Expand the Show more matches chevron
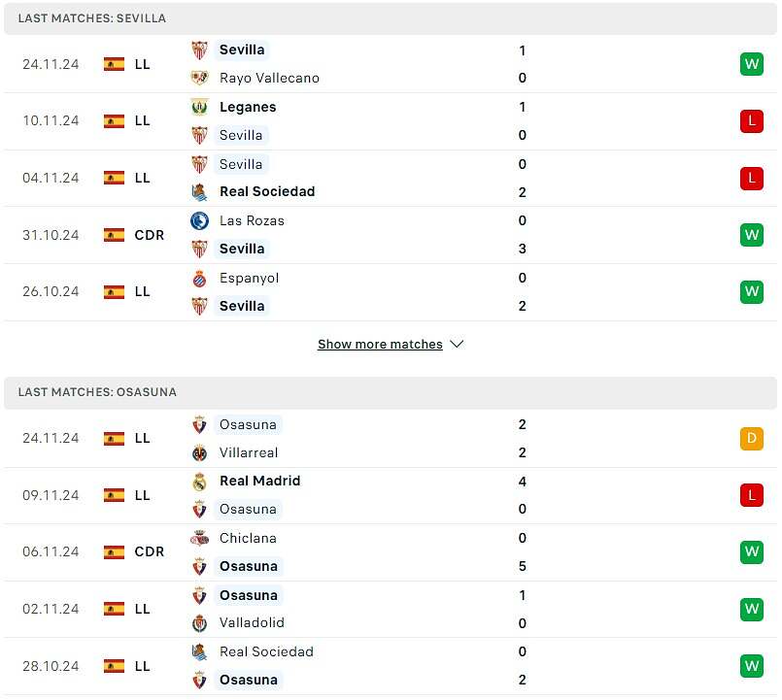This screenshot has width=782, height=700. coord(458,345)
